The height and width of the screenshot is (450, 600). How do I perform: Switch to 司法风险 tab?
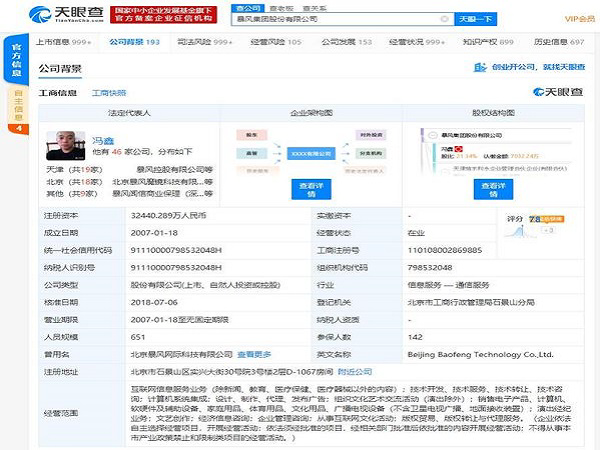(205, 42)
